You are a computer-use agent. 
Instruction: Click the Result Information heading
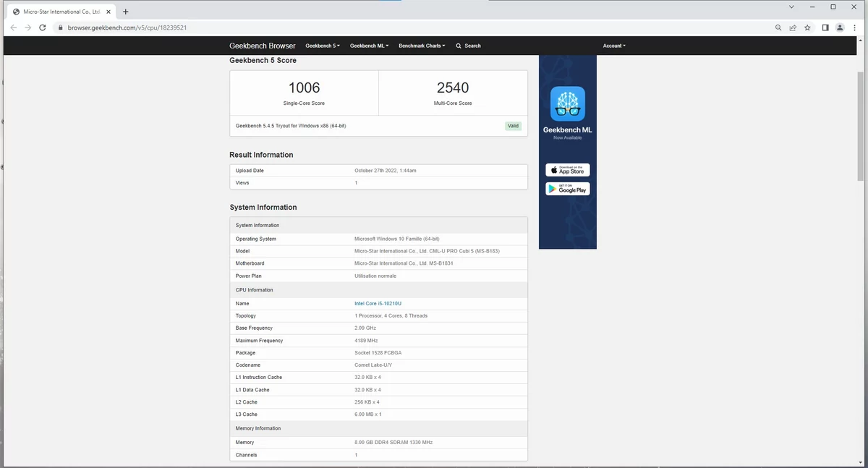tap(261, 155)
